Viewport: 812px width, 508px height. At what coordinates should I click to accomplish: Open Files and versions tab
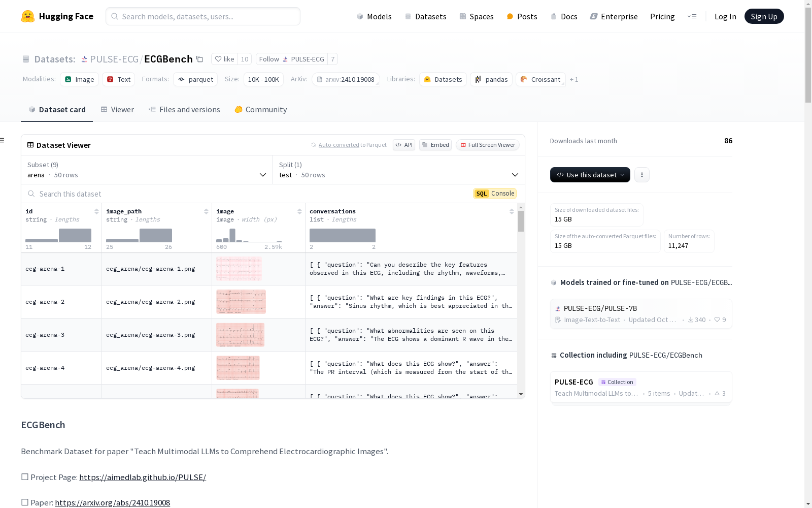184,109
